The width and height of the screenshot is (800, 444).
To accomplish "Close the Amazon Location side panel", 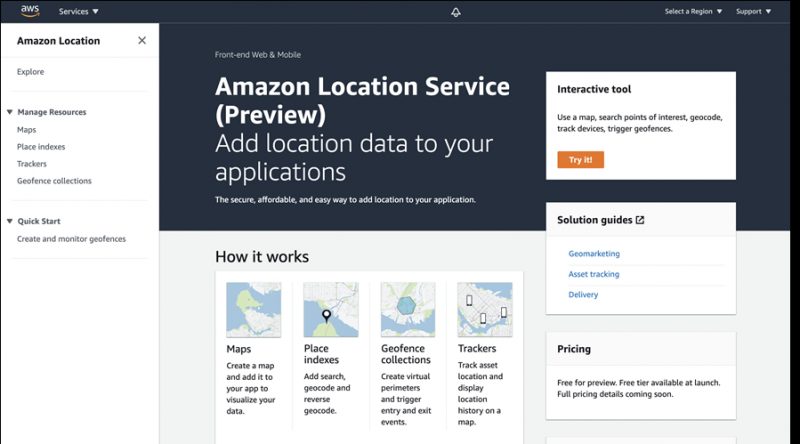I will coord(142,40).
